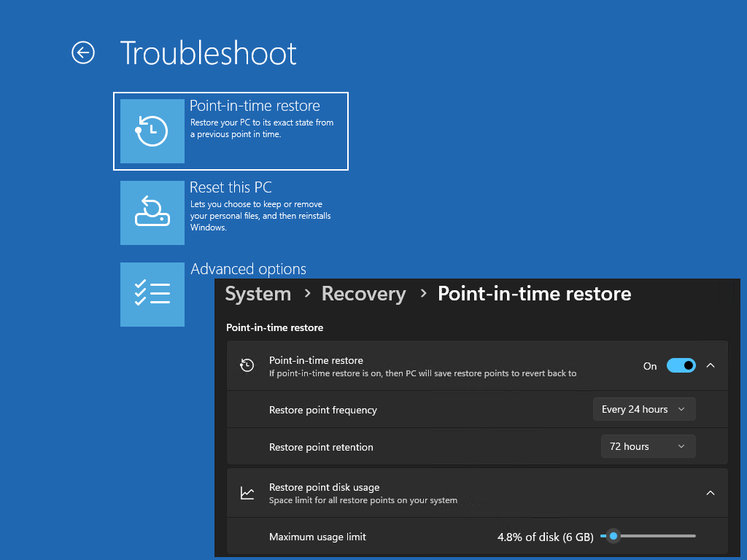
Task: Click the 'If point-in-time restore is on' description
Action: pyautogui.click(x=422, y=373)
